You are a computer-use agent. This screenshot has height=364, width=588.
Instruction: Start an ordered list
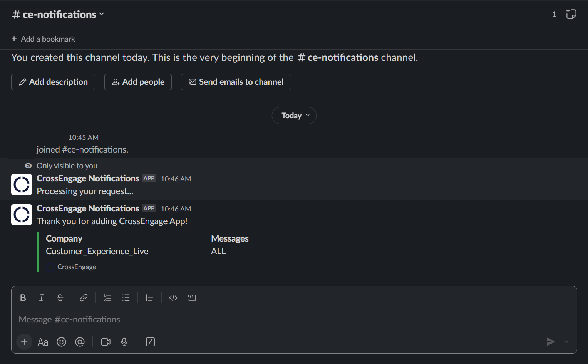(107, 298)
